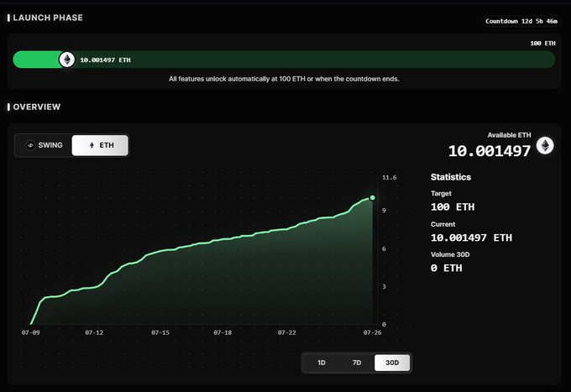Click the 6 y-axis label
The height and width of the screenshot is (392, 571).
click(384, 248)
